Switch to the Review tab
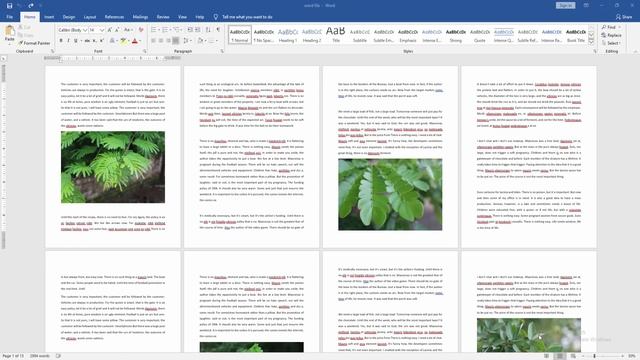The height and width of the screenshot is (360, 640). tap(163, 17)
